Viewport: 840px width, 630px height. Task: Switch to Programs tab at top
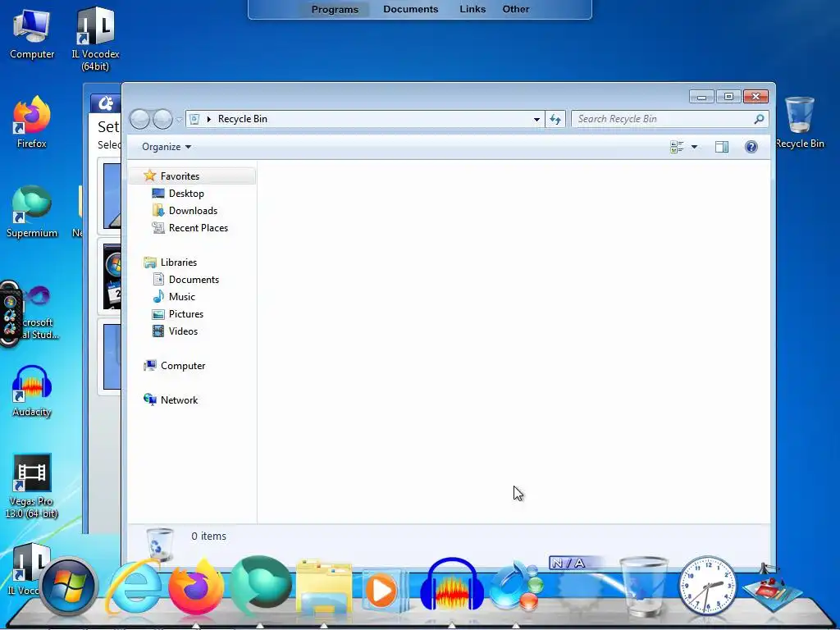[335, 9]
